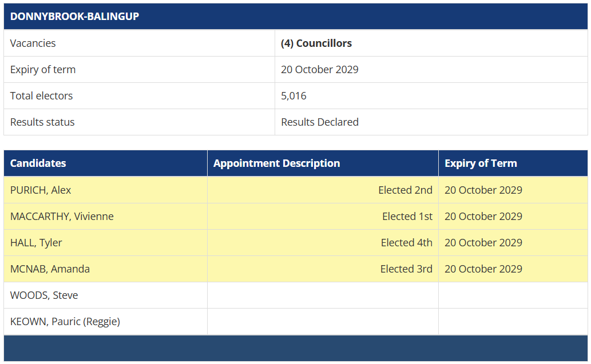This screenshot has width=591, height=364.
Task: Select candidate MCNAB, Amanda
Action: click(50, 269)
